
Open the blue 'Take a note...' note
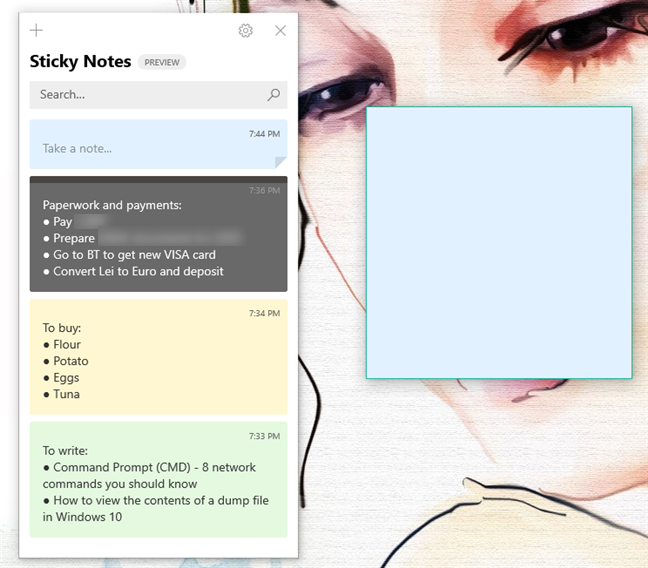[158, 144]
